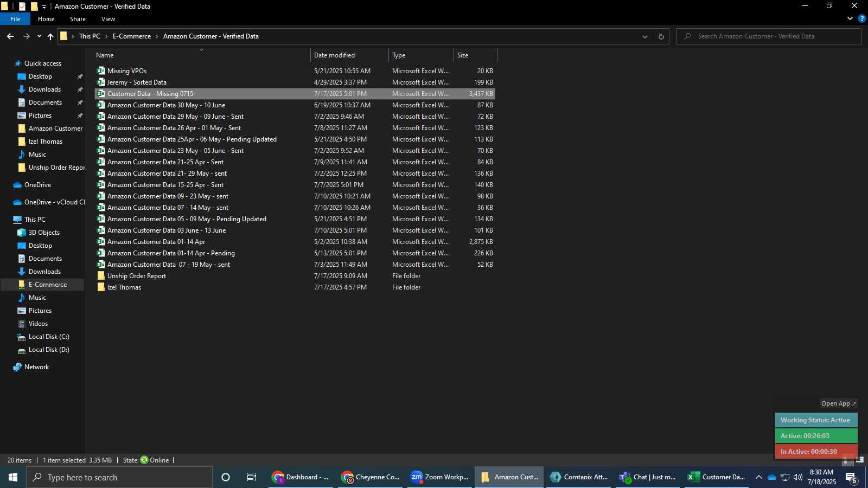Click Excel icon of Customer Data - Missing 0715

(101, 94)
